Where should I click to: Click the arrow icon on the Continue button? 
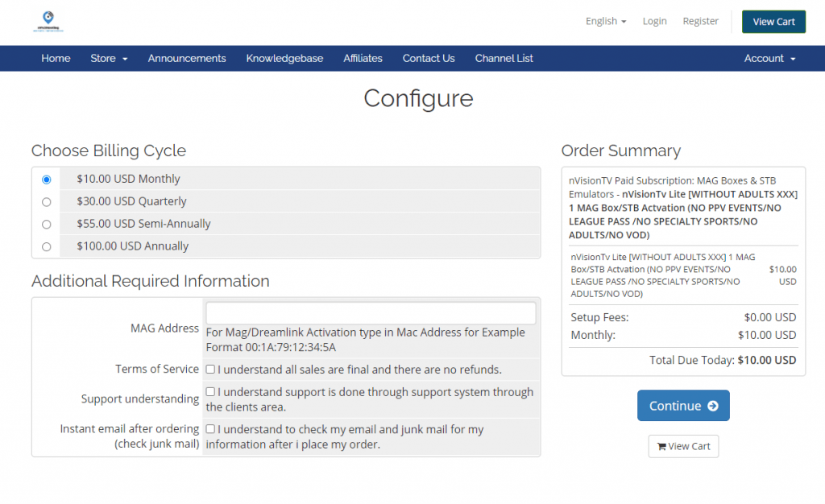coord(712,406)
